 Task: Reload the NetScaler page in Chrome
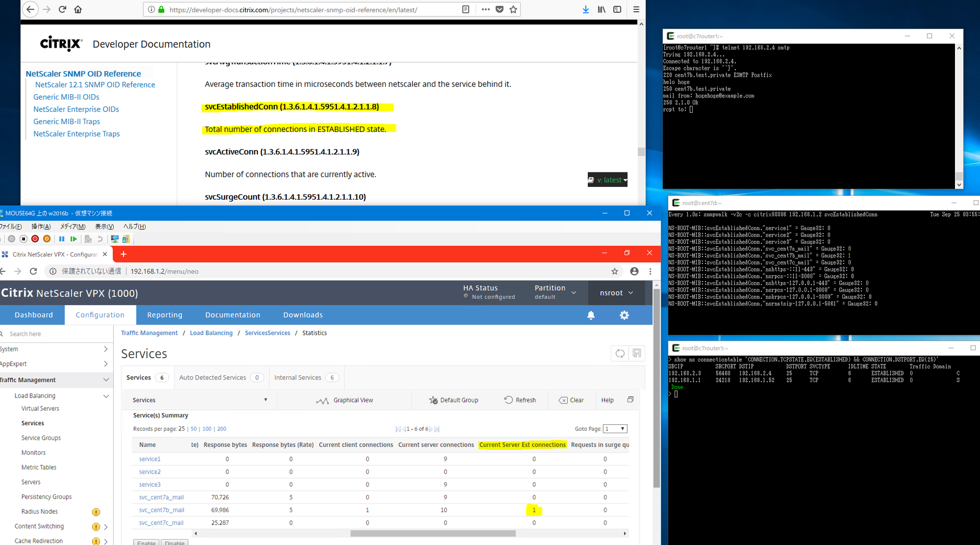point(33,271)
